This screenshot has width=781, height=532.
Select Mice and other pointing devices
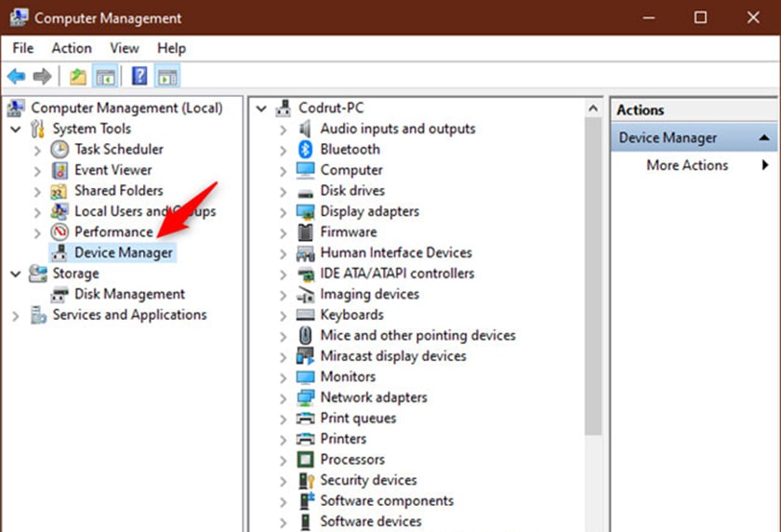tap(417, 336)
